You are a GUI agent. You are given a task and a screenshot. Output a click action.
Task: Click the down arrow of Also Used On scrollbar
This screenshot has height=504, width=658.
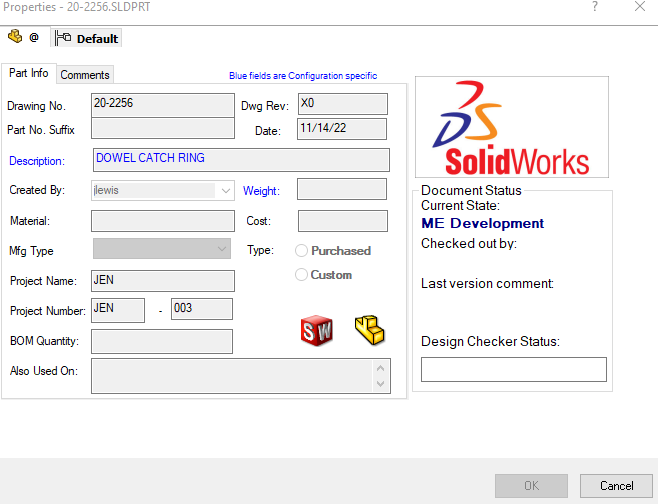[x=381, y=384]
